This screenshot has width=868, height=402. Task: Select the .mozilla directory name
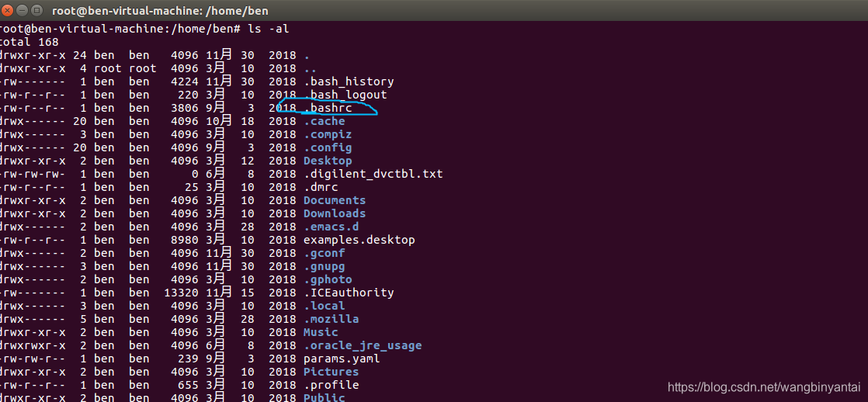[331, 320]
